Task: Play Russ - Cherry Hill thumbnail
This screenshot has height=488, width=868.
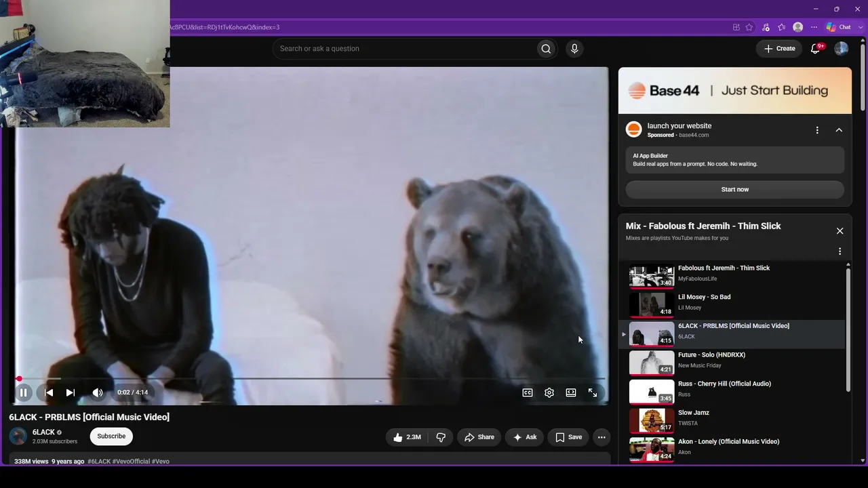Action: tap(652, 392)
